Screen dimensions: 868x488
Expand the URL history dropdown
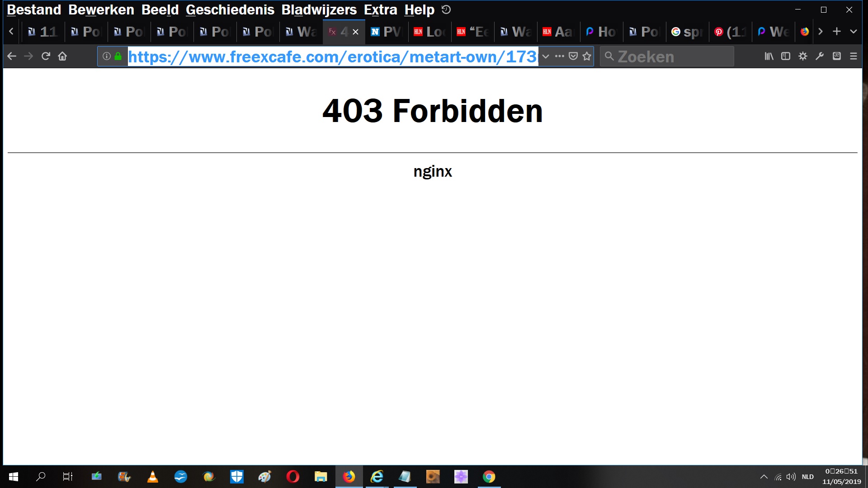click(x=546, y=56)
